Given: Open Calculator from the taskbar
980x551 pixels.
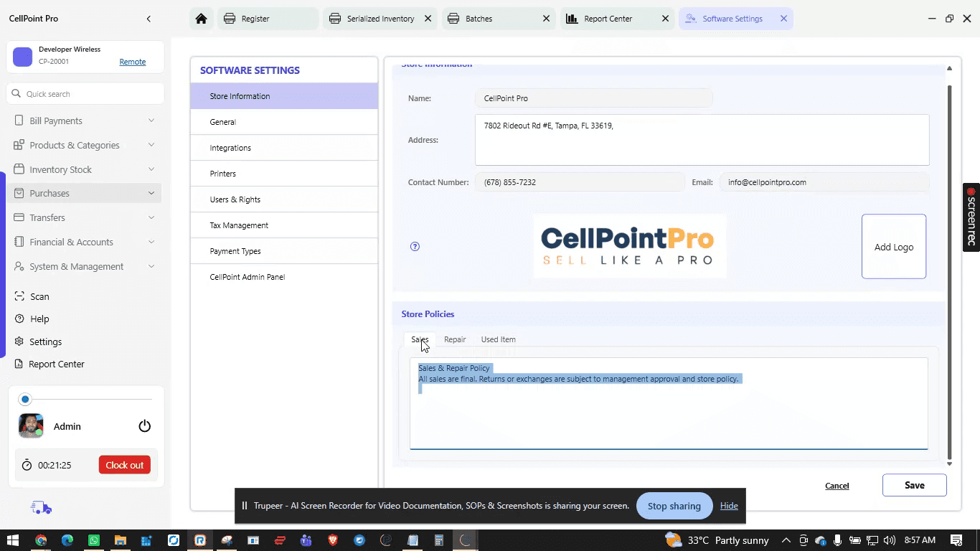Looking at the screenshot, I should (x=439, y=540).
